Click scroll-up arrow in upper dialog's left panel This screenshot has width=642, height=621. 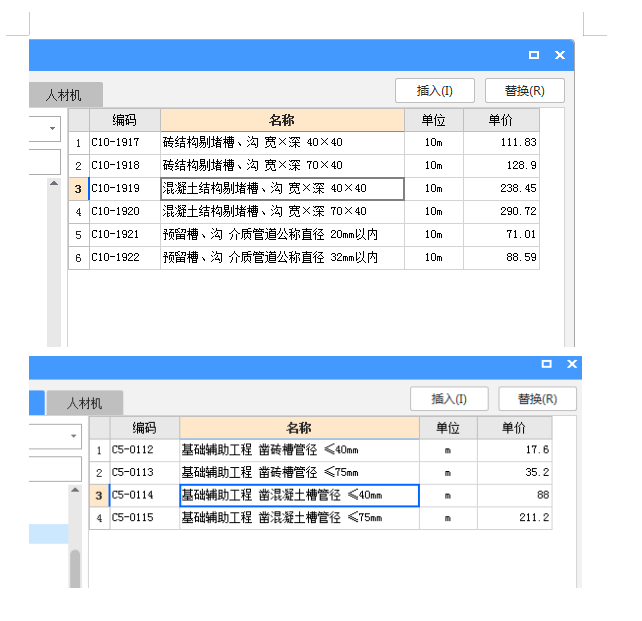(x=54, y=184)
